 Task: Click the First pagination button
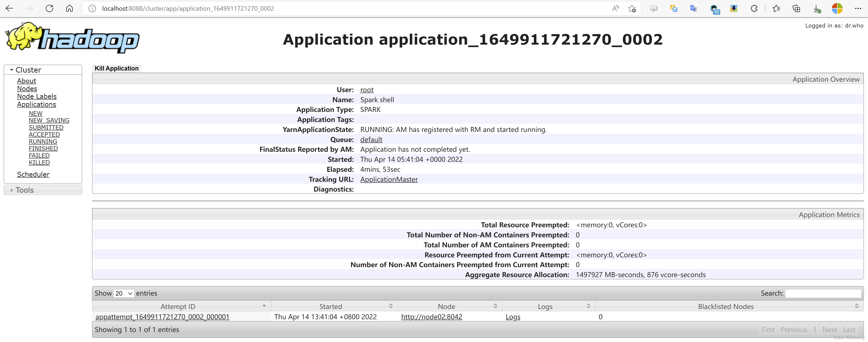[768, 329]
